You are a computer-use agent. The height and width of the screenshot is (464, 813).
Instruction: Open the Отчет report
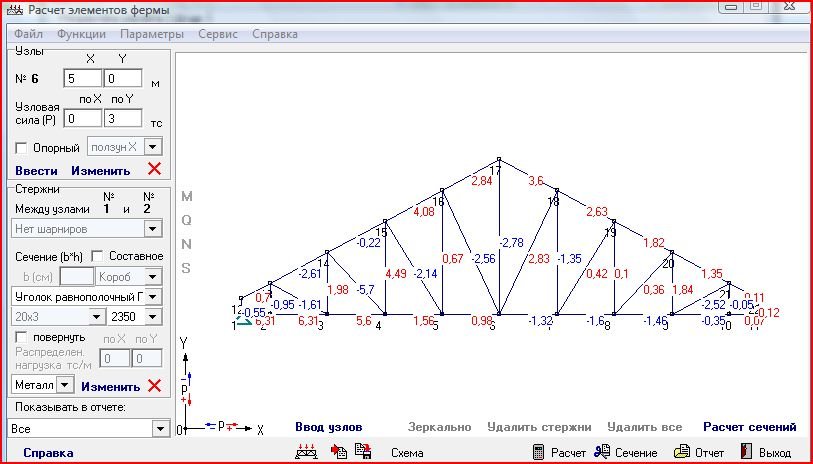(699, 452)
